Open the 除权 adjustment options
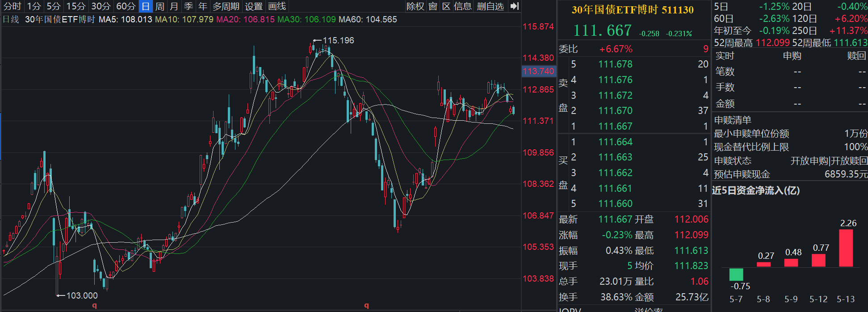This screenshot has width=868, height=312. click(x=415, y=6)
